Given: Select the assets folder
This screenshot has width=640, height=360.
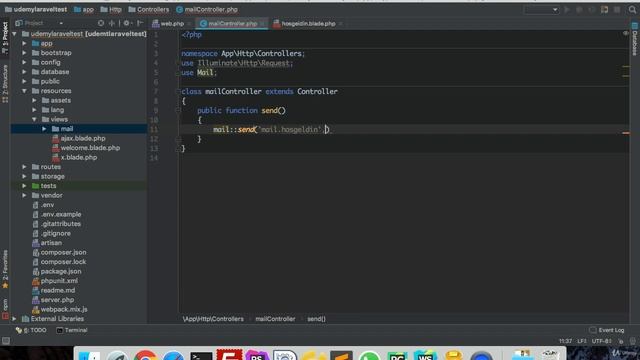Looking at the screenshot, I should click(56, 100).
